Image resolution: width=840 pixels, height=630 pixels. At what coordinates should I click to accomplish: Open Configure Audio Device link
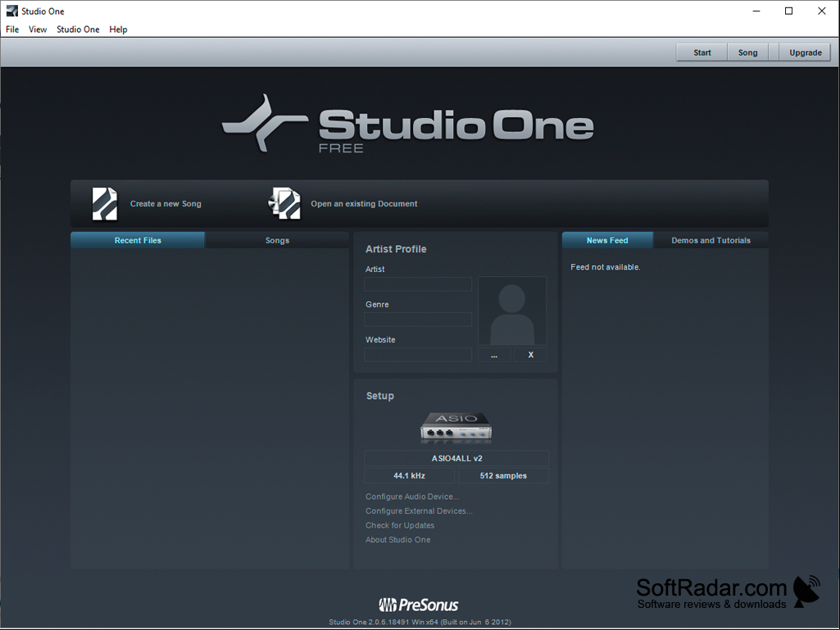pyautogui.click(x=412, y=496)
